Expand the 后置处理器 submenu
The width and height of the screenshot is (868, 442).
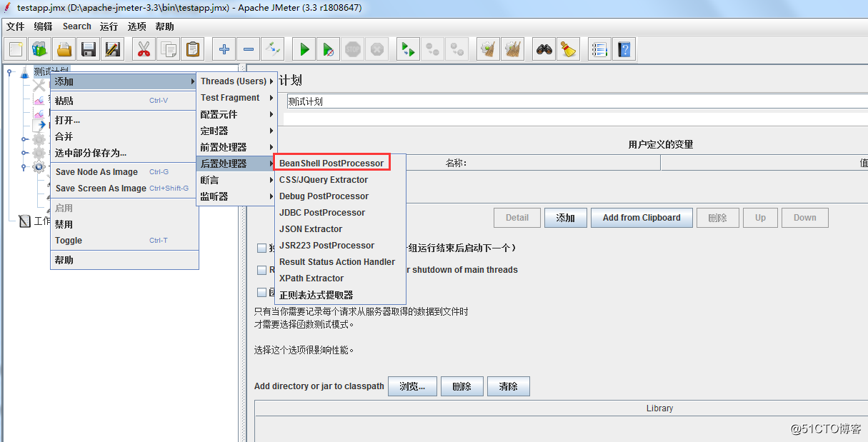click(236, 164)
